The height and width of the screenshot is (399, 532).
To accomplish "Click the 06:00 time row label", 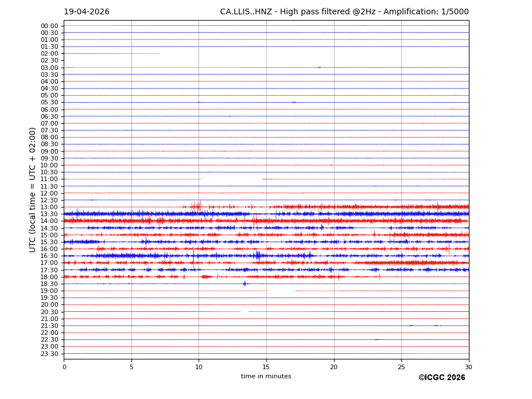I will tap(49, 109).
